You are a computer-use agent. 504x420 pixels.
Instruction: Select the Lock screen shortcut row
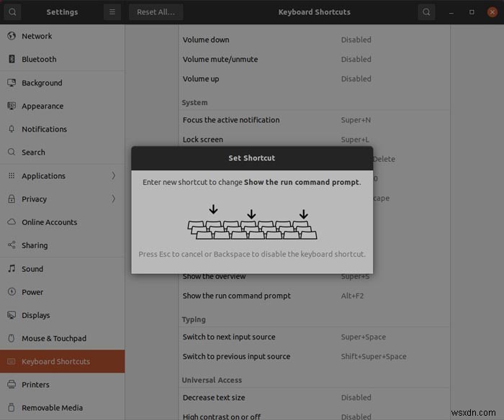315,139
